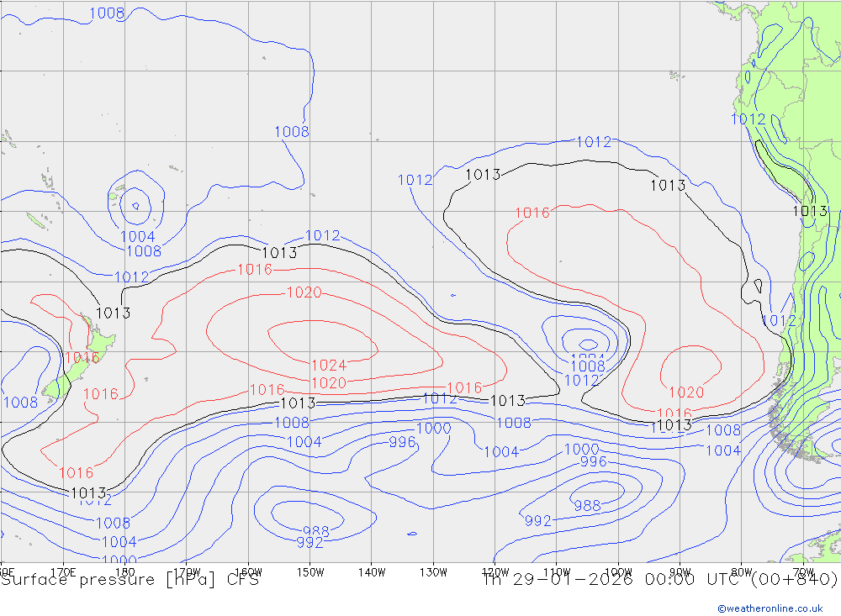Click the blue 988 label in the low near 150W
Screen dimensions: 841x616
(316, 531)
